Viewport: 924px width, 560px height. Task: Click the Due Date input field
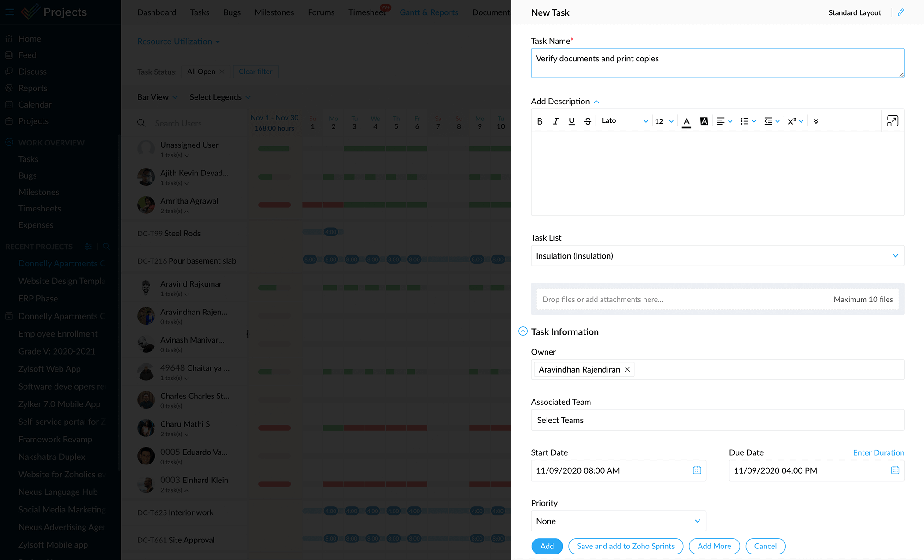point(816,470)
